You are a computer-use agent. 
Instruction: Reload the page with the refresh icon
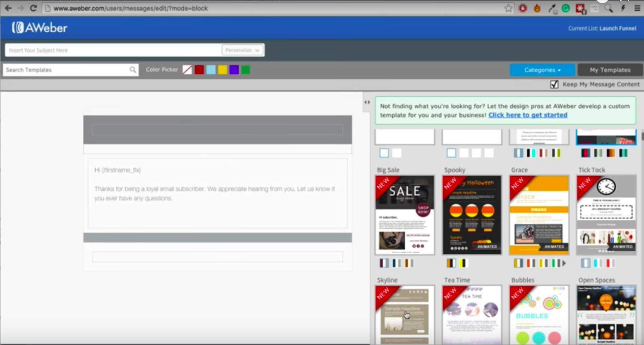pos(33,8)
